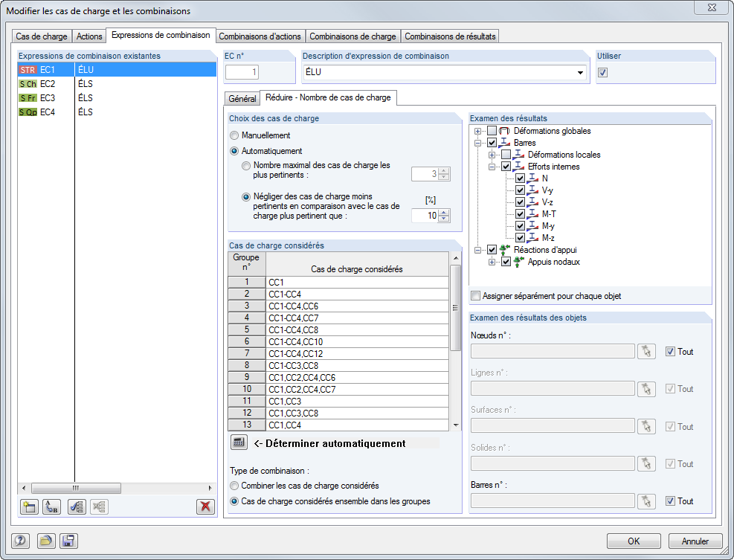Click the Nœuds n° input field

point(553,351)
